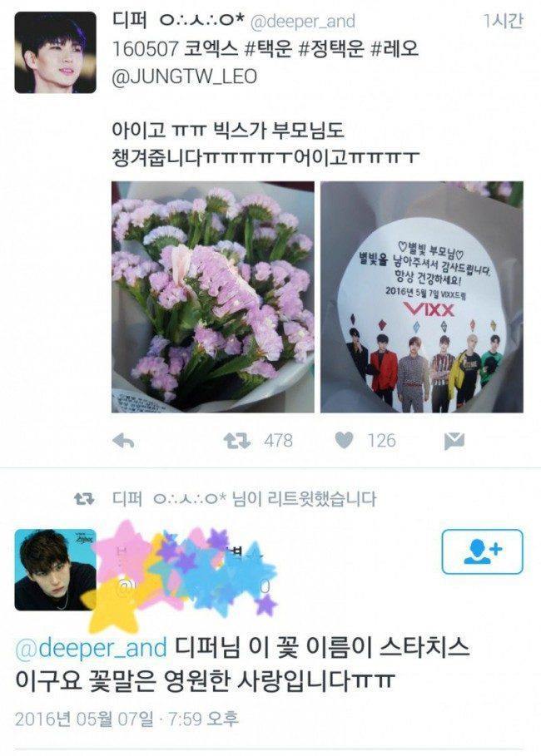View the VIXX round card photo
This screenshot has height=756, width=541.
[x=422, y=297]
